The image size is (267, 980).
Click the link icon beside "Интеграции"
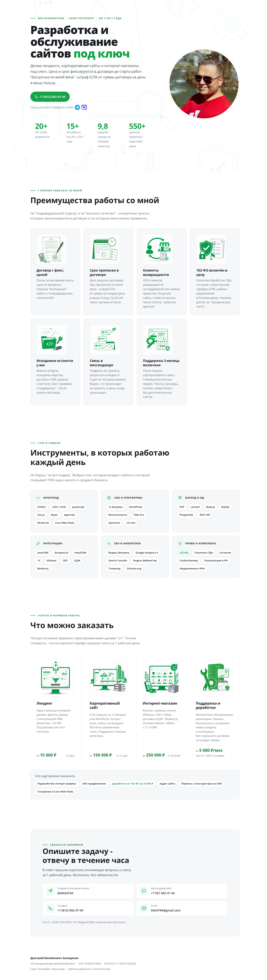tap(38, 543)
